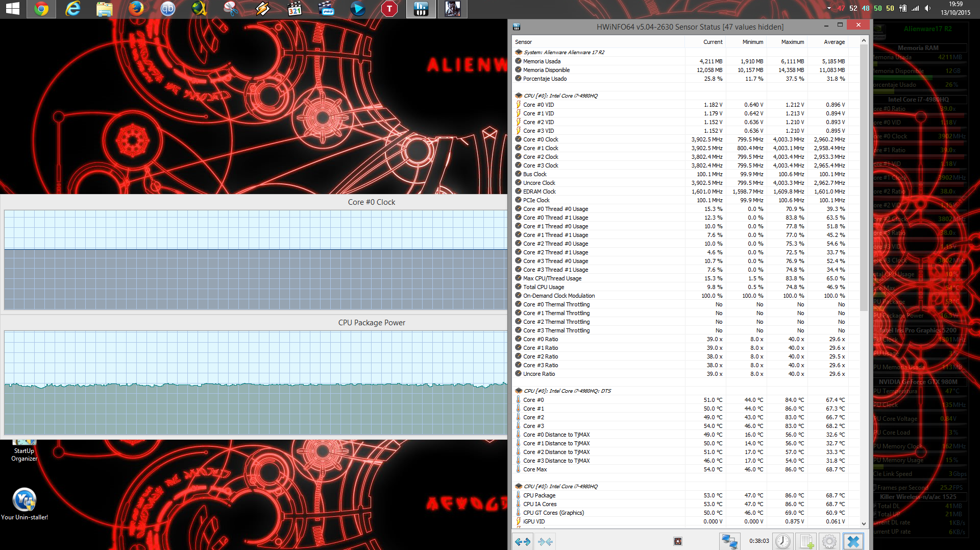Expand the HWiNFO sensor window with the expand arrows

pos(523,541)
